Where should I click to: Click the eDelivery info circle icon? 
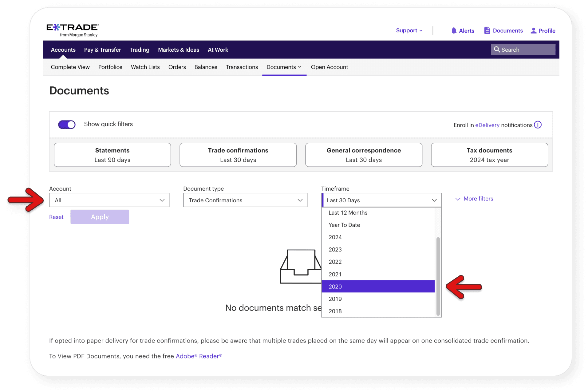(538, 125)
